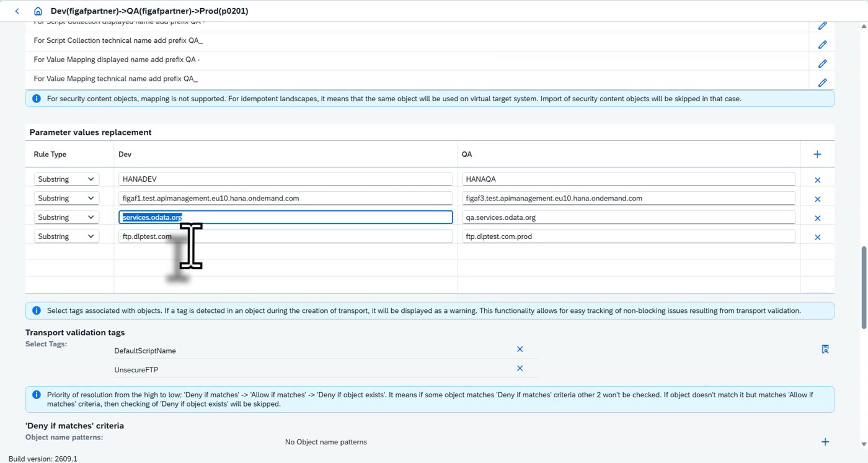Click the Build version 2609.1 text
868x463 pixels.
tap(43, 459)
